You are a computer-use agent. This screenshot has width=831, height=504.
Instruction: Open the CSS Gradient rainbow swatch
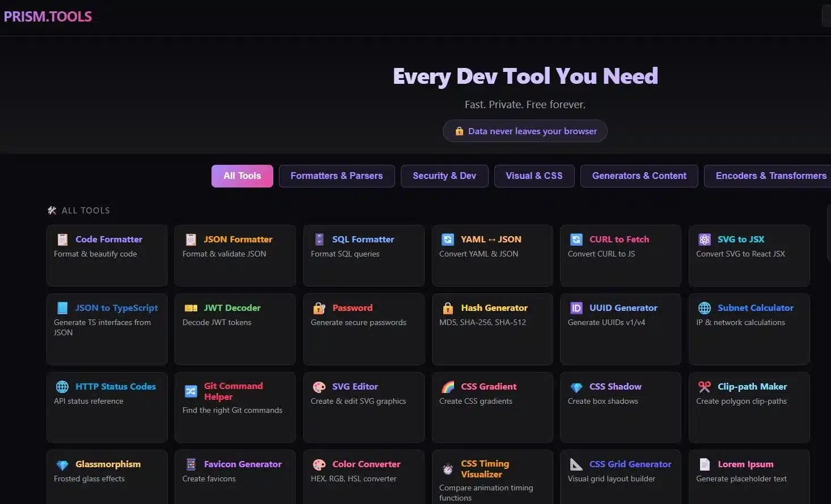447,386
